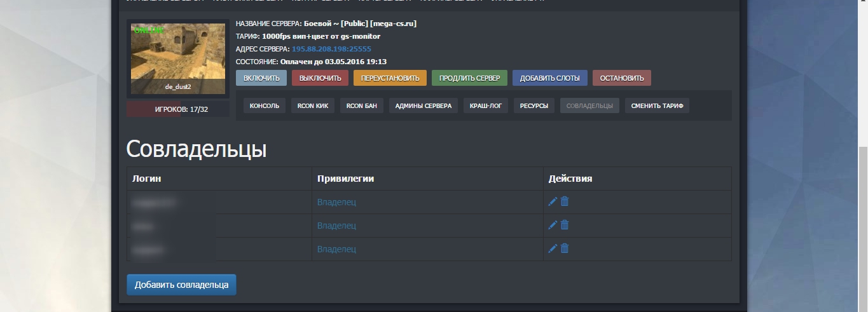
Task: Click the Владелец link in the top row
Action: pos(336,202)
